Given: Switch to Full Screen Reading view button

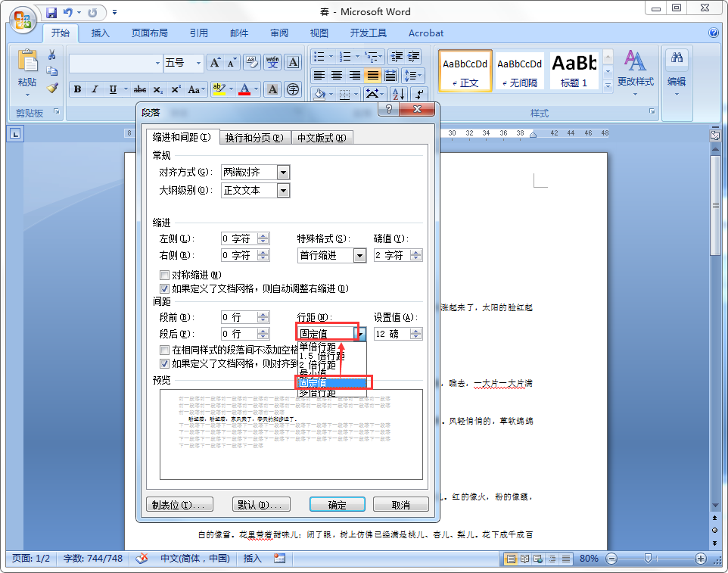Looking at the screenshot, I should (x=524, y=559).
